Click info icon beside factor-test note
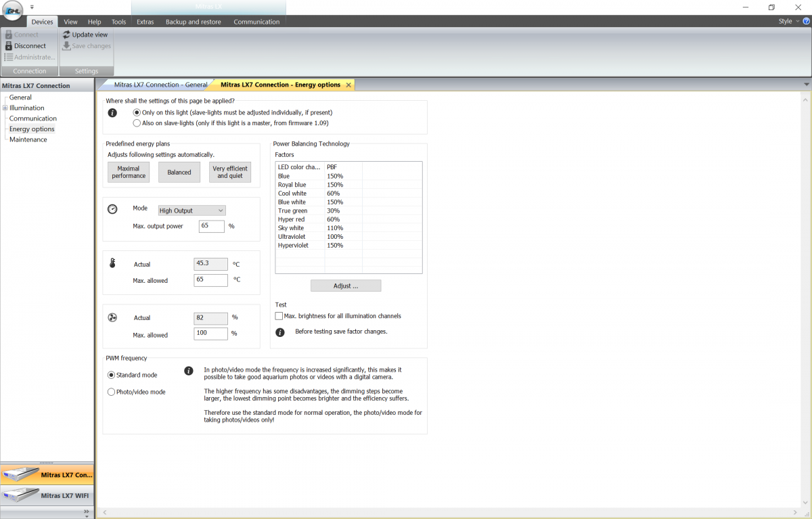 pos(280,332)
